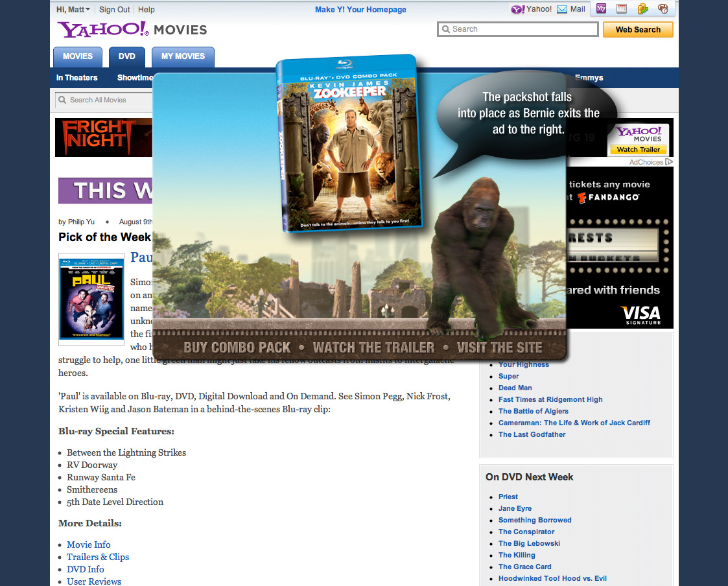Click the Zookeeper Blu-ray packshot

click(x=349, y=144)
